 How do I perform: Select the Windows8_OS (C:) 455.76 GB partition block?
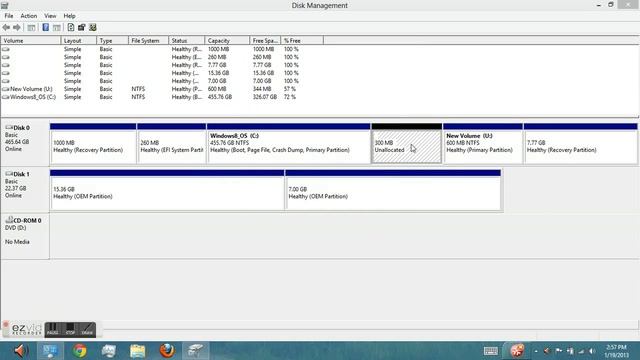tap(289, 144)
